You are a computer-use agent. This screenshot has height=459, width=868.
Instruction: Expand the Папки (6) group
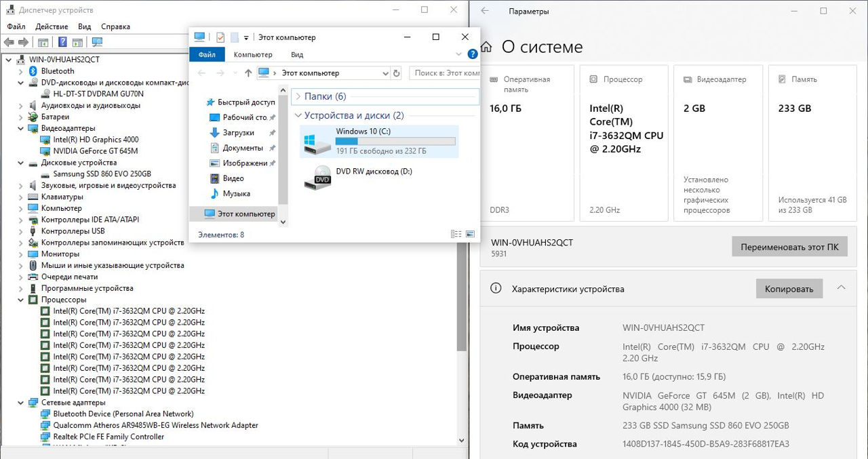298,96
